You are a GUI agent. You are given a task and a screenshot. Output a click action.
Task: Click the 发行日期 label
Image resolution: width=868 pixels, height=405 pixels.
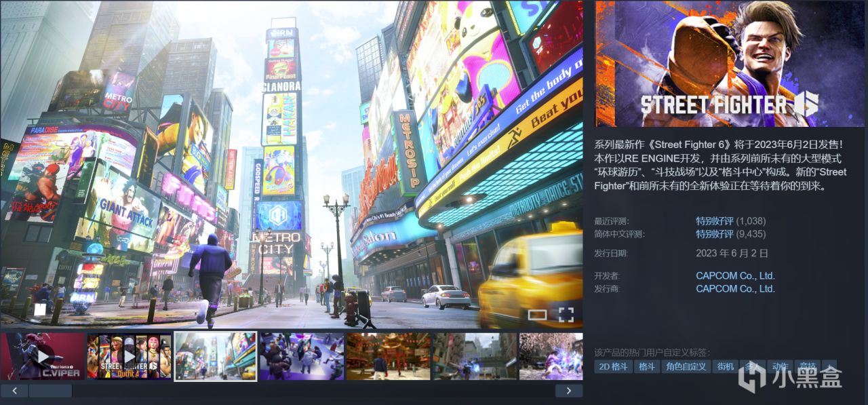(x=611, y=254)
